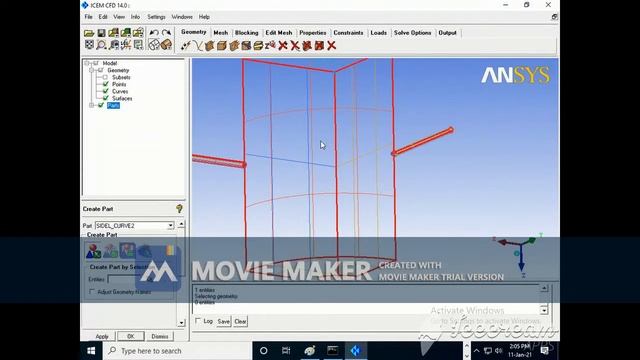Image resolution: width=640 pixels, height=360 pixels.
Task: Click the Open Geometry icon
Action: [113, 33]
